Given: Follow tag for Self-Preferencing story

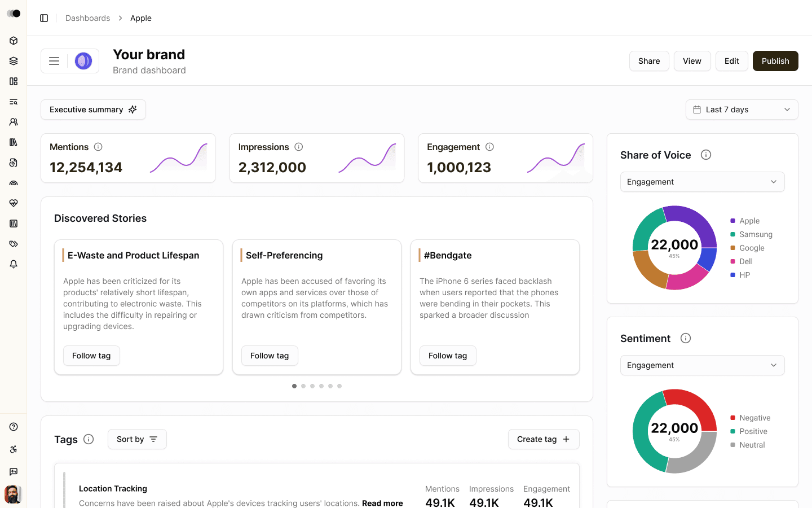Looking at the screenshot, I should tap(270, 356).
